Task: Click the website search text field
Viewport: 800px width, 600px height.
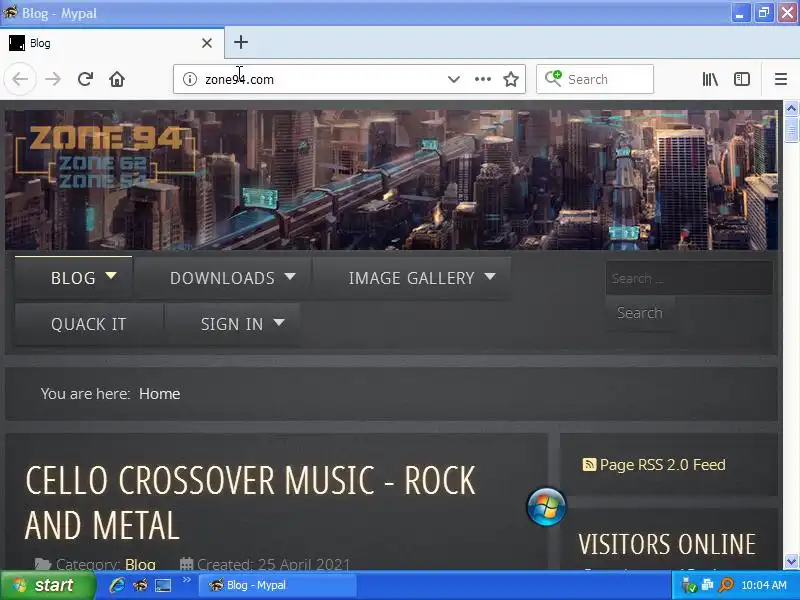Action: (689, 278)
